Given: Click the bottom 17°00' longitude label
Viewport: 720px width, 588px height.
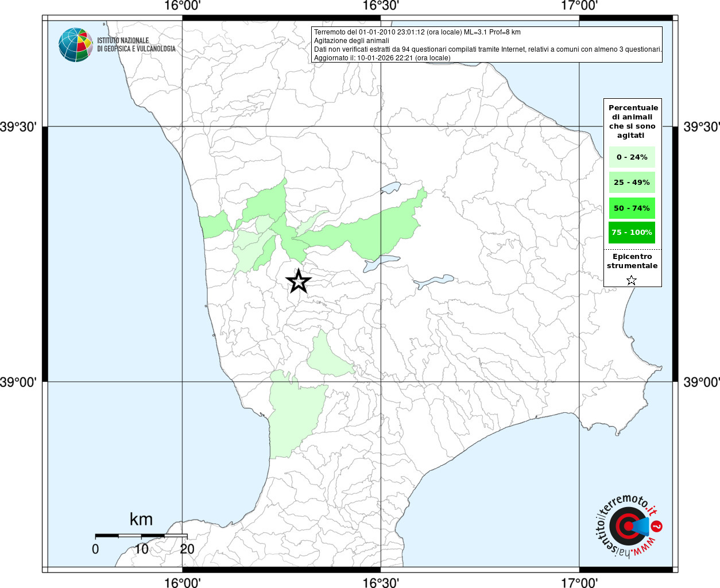Looking at the screenshot, I should pos(580,582).
